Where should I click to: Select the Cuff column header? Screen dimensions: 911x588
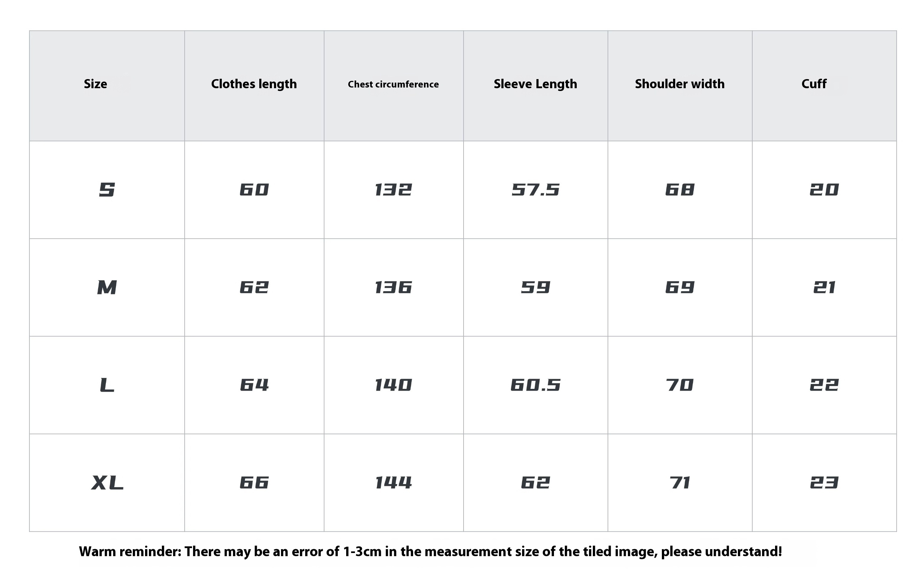click(x=814, y=84)
